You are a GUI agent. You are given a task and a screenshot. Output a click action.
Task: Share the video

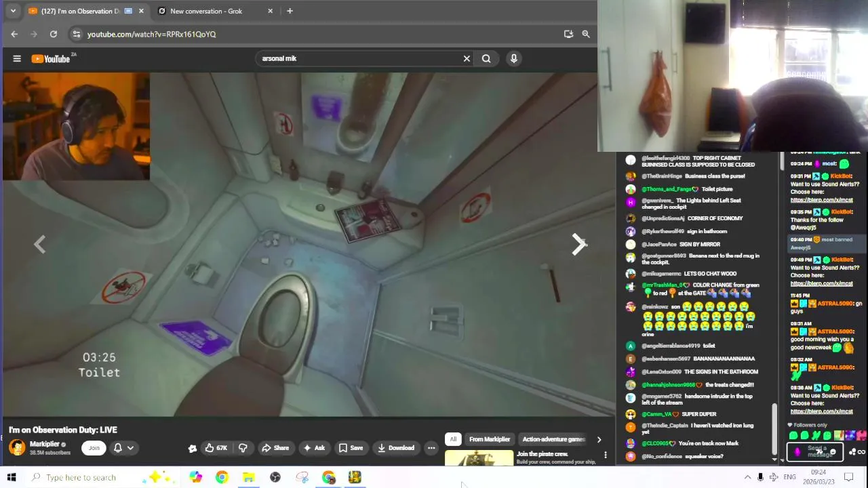(x=275, y=448)
